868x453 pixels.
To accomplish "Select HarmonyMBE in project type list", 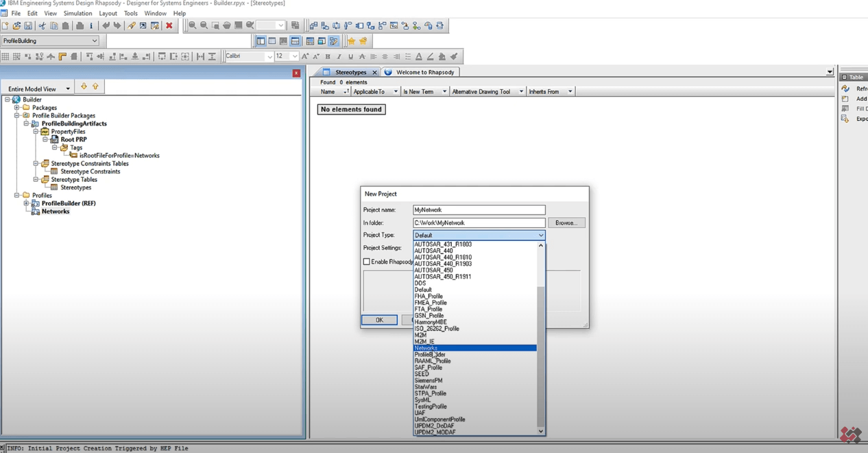I will pos(475,322).
